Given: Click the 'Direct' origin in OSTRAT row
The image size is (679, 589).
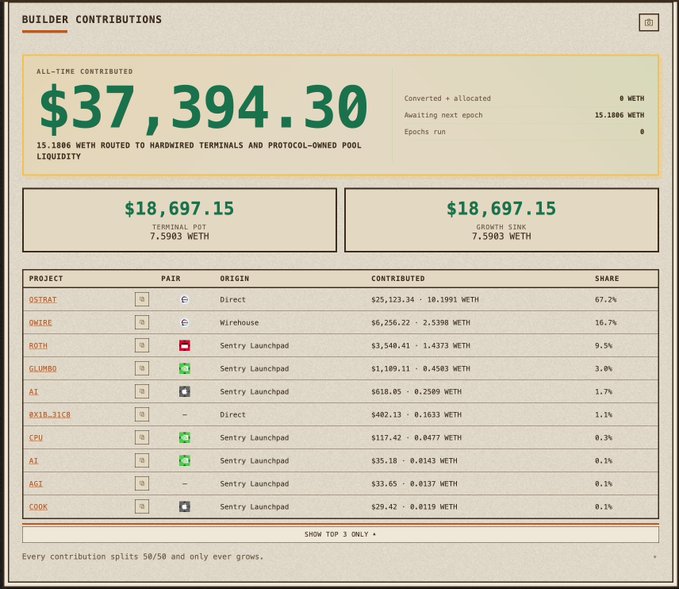Looking at the screenshot, I should coord(233,299).
